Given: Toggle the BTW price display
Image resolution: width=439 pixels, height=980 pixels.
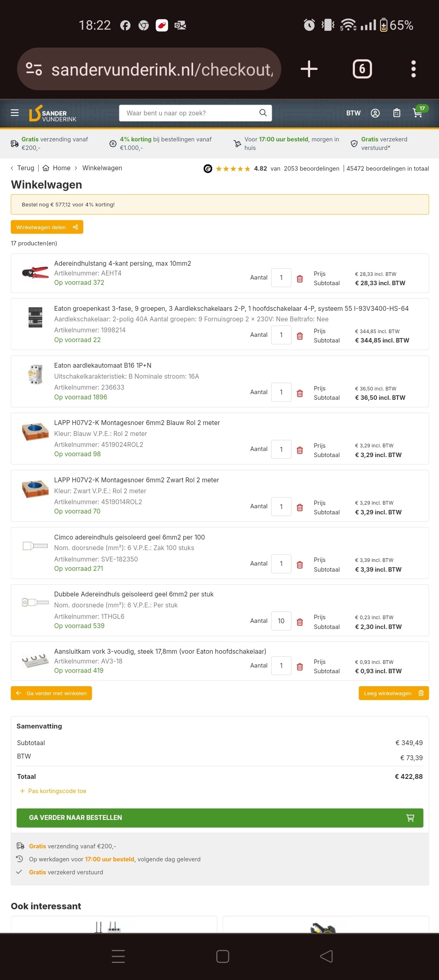Looking at the screenshot, I should point(353,113).
